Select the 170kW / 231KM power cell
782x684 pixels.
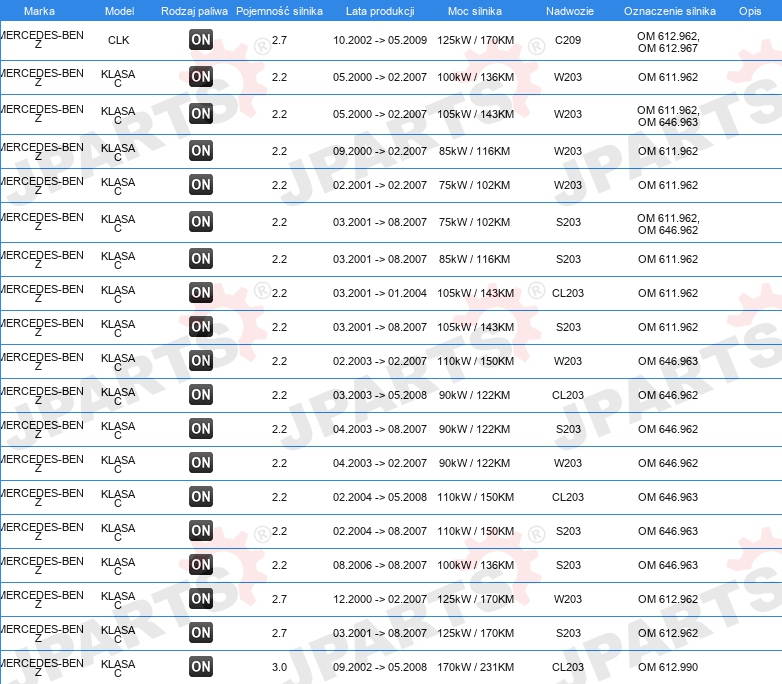(x=475, y=667)
